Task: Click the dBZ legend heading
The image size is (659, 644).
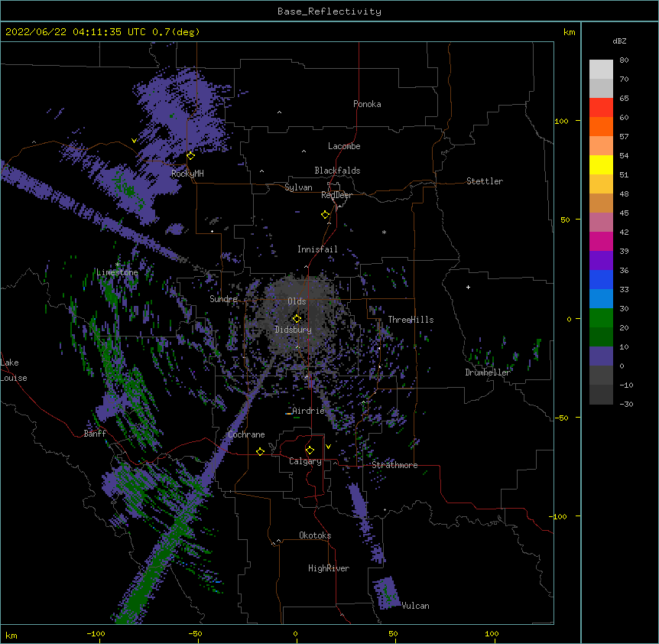Action: pos(619,41)
